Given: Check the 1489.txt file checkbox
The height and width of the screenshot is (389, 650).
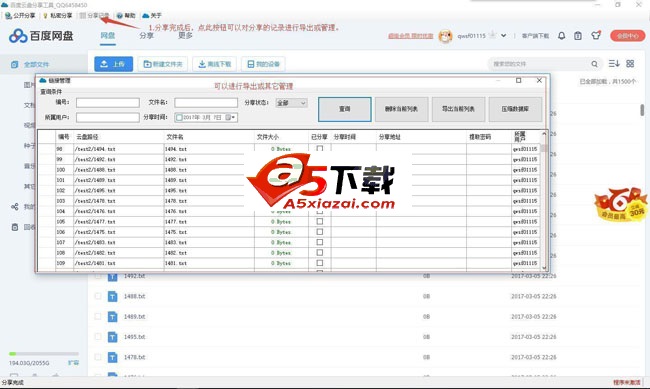Looking at the screenshot, I should pos(98,316).
